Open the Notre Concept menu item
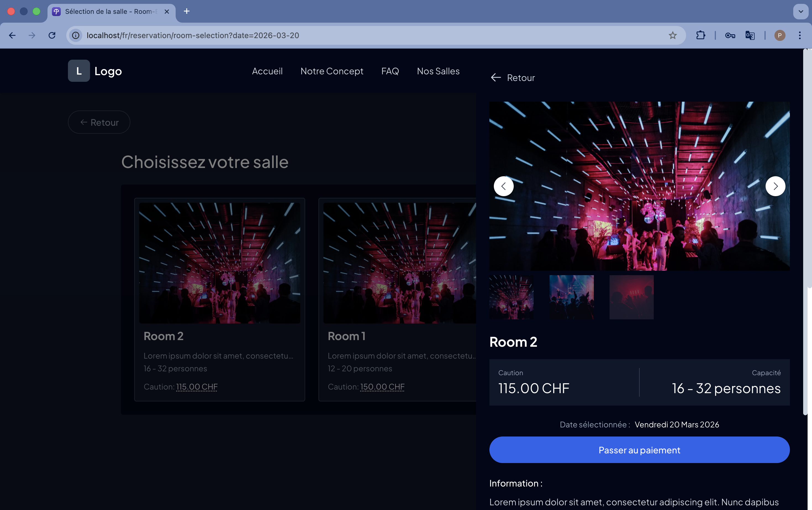Viewport: 812px width, 510px height. tap(331, 71)
